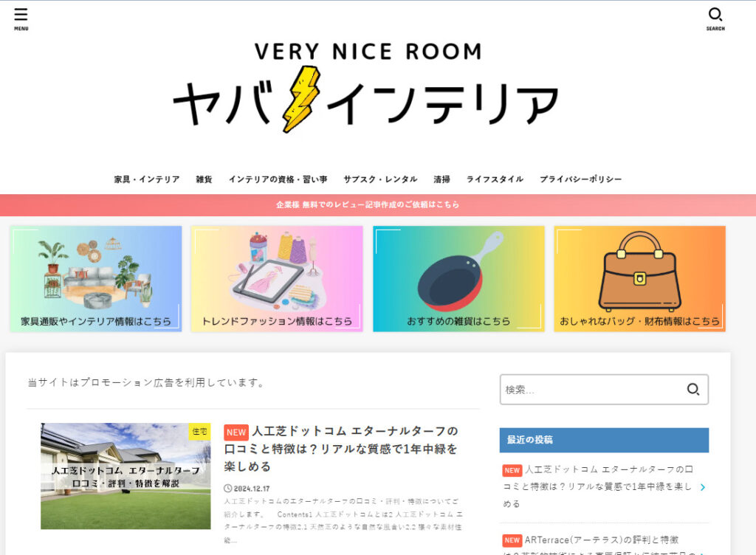This screenshot has height=555, width=756.
Task: Click the SEARCH magnifier icon at top
Action: [715, 19]
